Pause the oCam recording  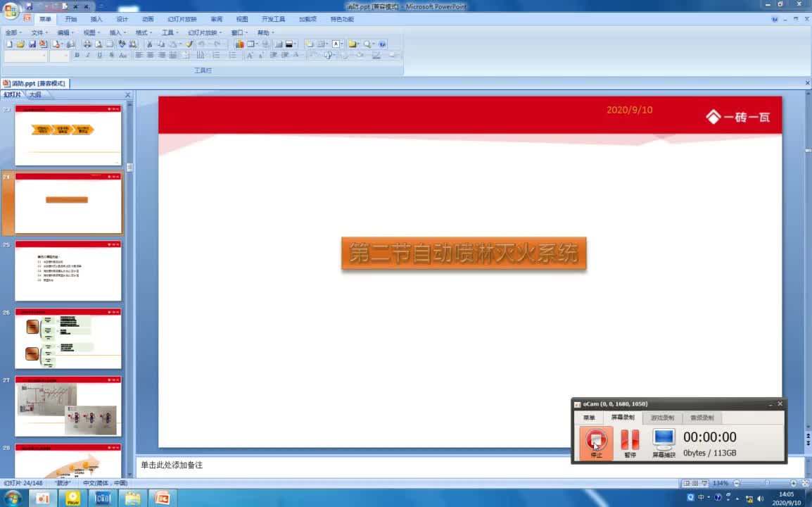click(x=630, y=443)
